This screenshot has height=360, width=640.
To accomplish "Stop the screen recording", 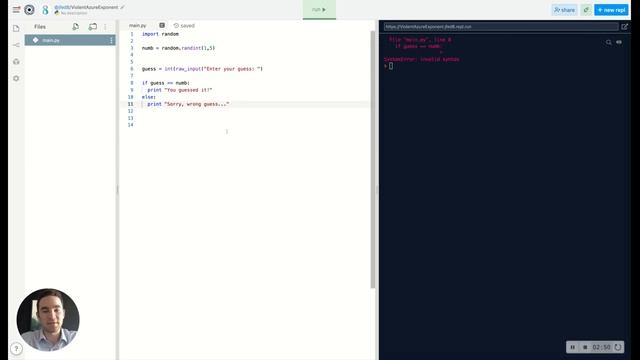I will 585,347.
